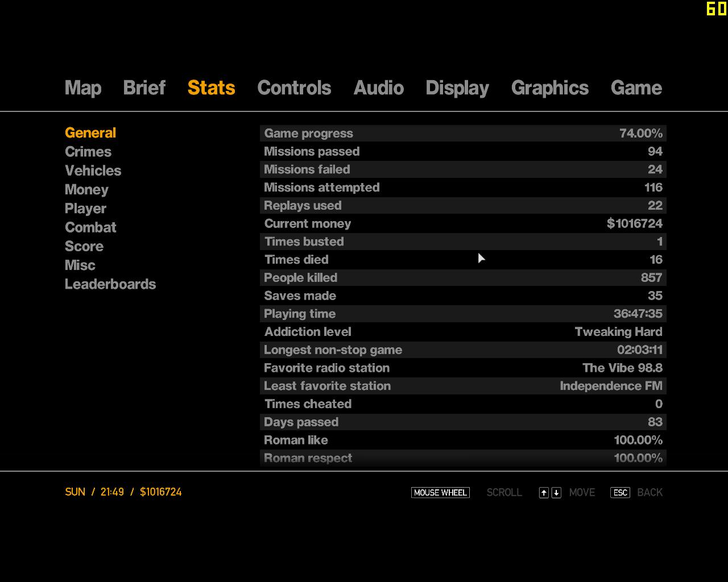Show the Money stats category
728x582 pixels.
86,190
